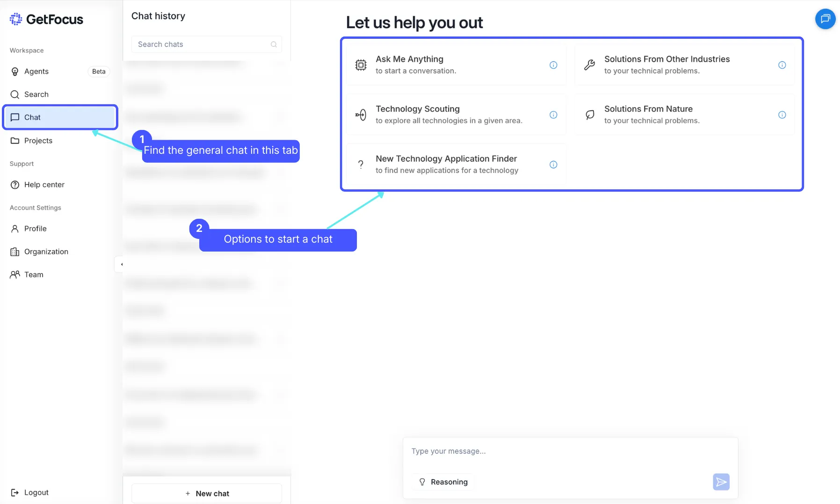Viewport: 840px width, 504px height.
Task: Focus the Search chats field
Action: pyautogui.click(x=207, y=44)
